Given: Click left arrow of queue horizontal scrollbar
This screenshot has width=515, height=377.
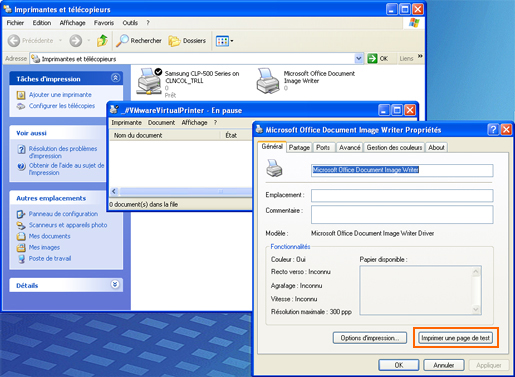Looking at the screenshot, I should tap(114, 191).
